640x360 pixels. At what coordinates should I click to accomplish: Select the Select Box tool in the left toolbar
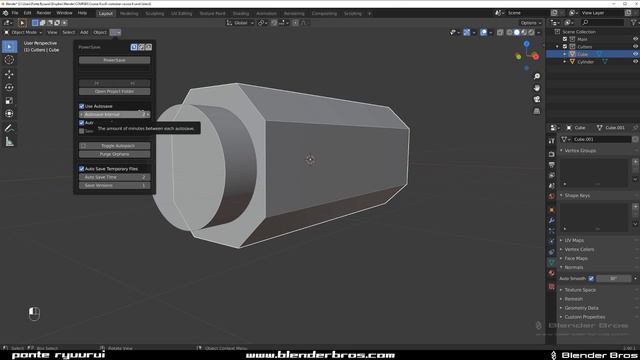(x=9, y=47)
